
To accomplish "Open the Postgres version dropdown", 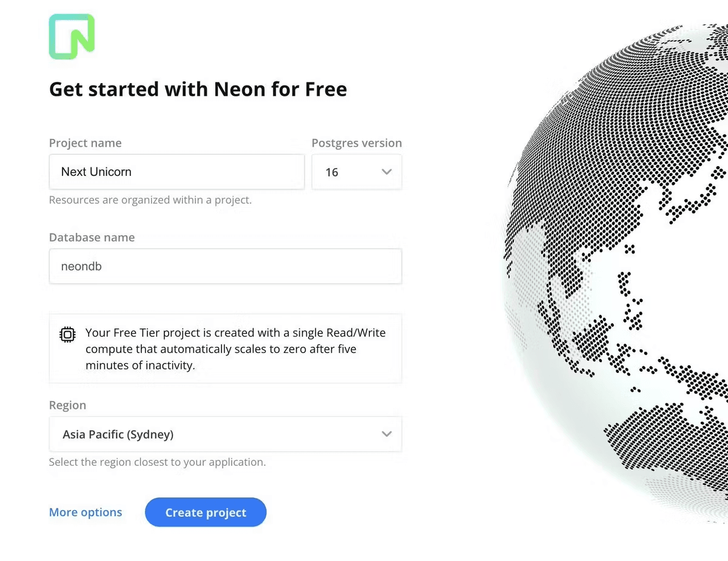I will coord(357,172).
